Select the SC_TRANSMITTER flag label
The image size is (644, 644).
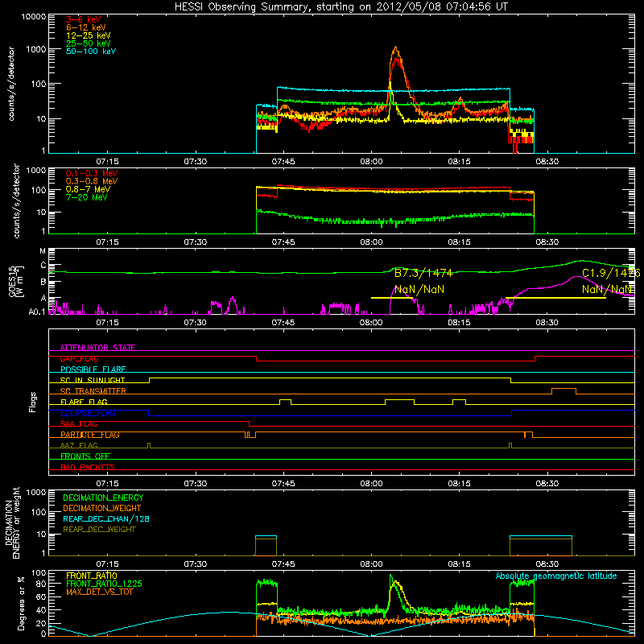coord(93,391)
